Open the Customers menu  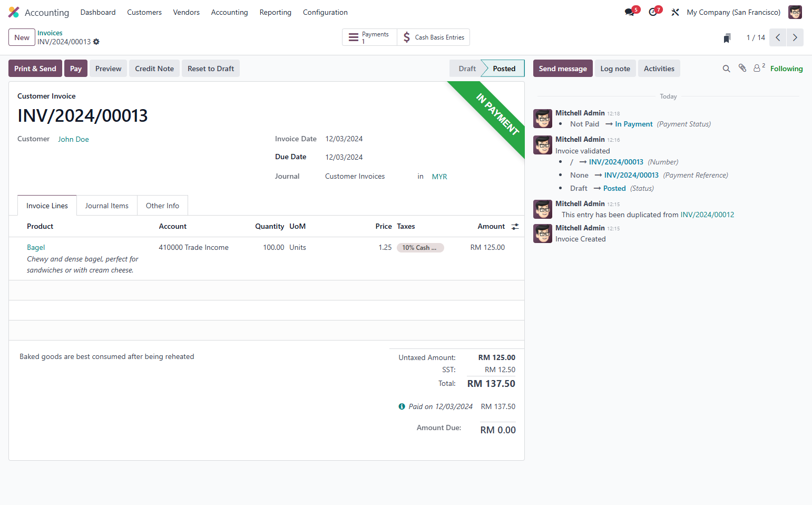click(x=144, y=12)
